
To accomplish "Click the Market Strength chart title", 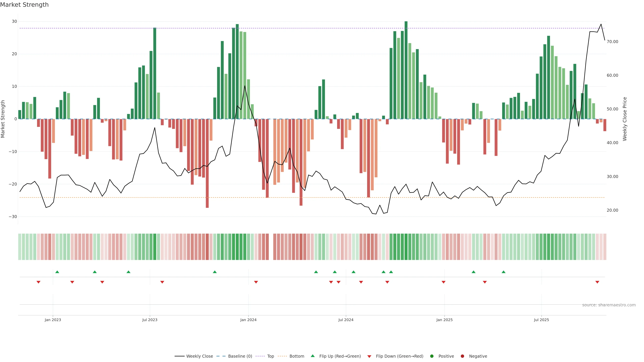I will 24,5.
